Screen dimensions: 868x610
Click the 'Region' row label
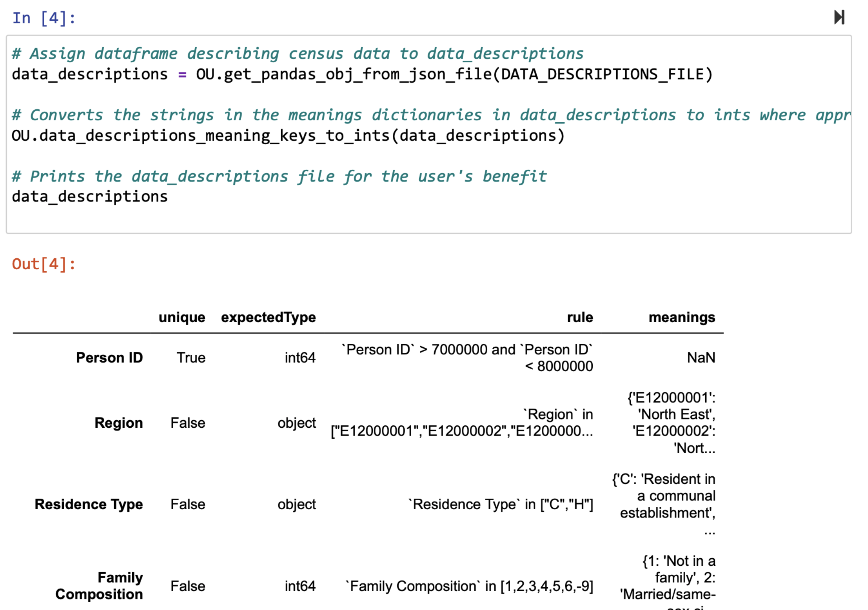(x=118, y=423)
